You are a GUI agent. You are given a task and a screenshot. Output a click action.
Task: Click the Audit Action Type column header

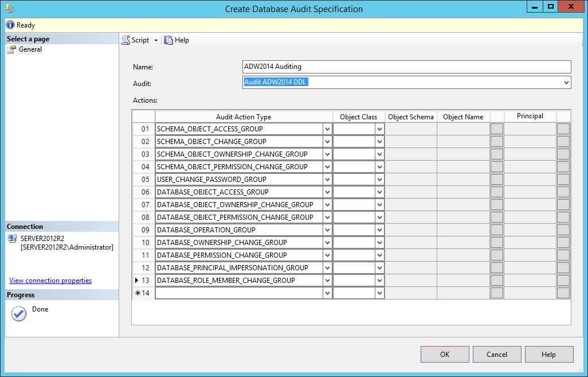tap(244, 117)
